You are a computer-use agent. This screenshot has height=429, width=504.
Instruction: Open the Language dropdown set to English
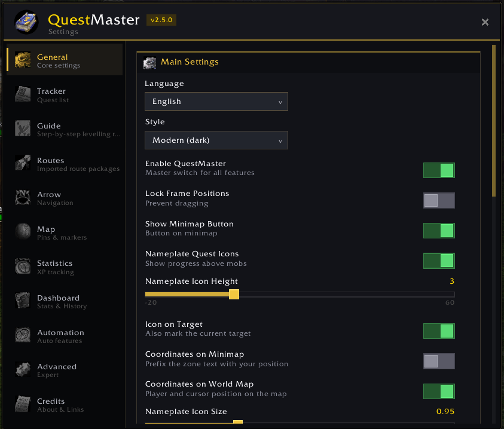[216, 102]
